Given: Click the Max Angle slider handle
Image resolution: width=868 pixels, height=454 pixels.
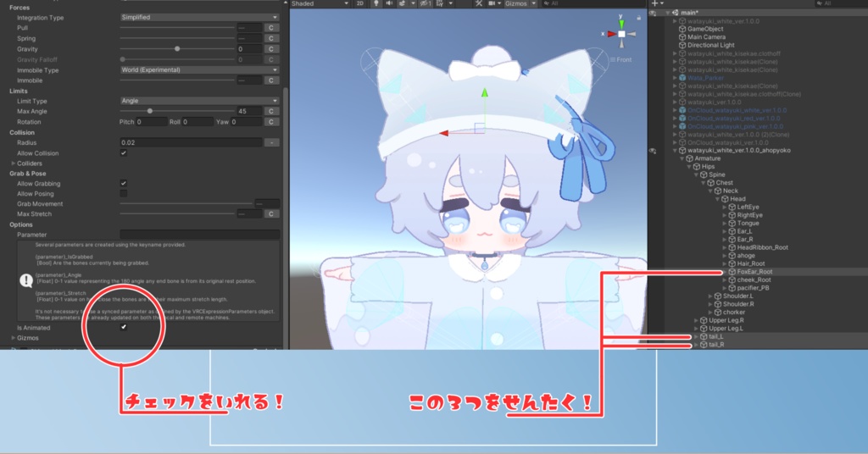Looking at the screenshot, I should tap(149, 111).
